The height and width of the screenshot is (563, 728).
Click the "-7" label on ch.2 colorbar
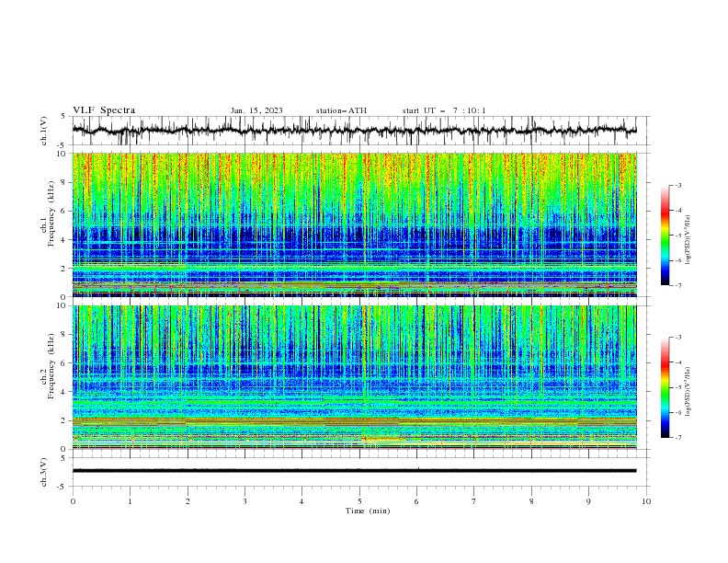pos(677,438)
